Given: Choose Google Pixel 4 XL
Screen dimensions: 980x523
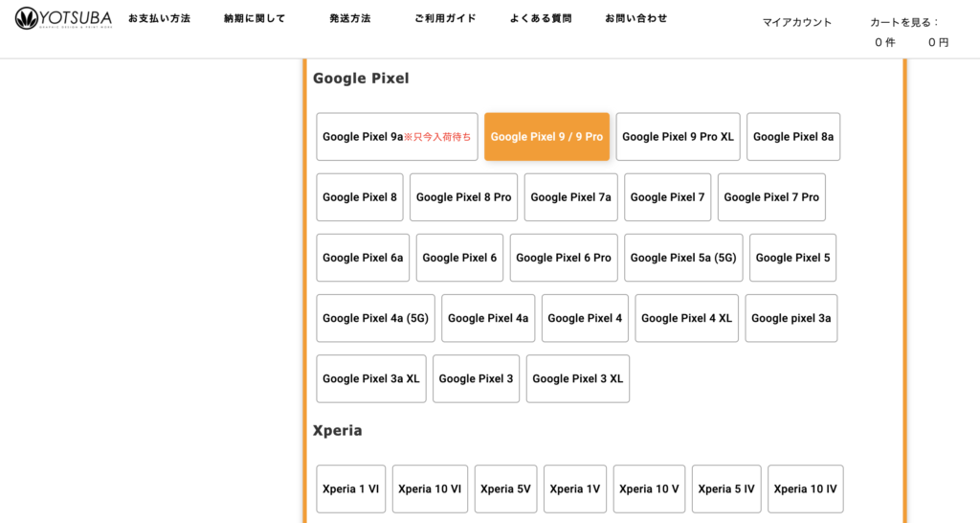Looking at the screenshot, I should pyautogui.click(x=686, y=318).
